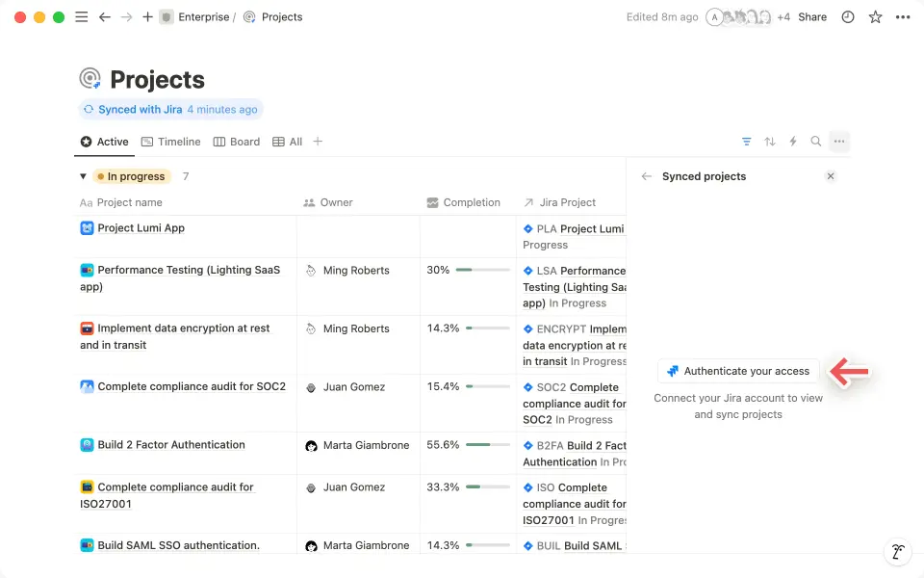This screenshot has height=578, width=924.
Task: Click the completion bar for Build 2 Factor Authentication
Action: pos(486,445)
